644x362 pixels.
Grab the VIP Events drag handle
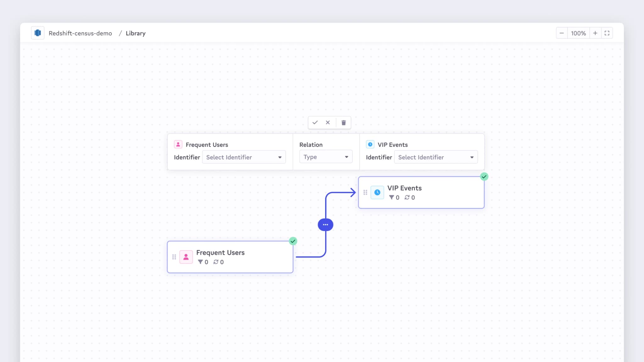pyautogui.click(x=365, y=192)
